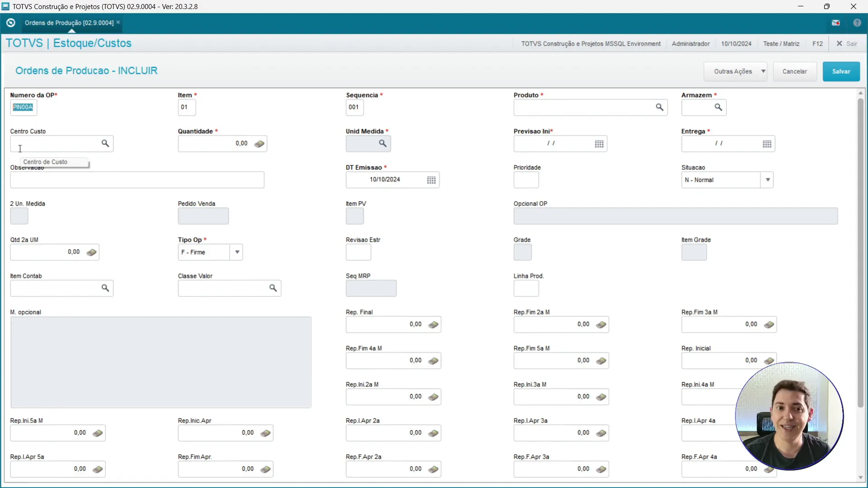This screenshot has width=868, height=488.
Task: Click the Previsao Ini calendar icon
Action: click(599, 144)
